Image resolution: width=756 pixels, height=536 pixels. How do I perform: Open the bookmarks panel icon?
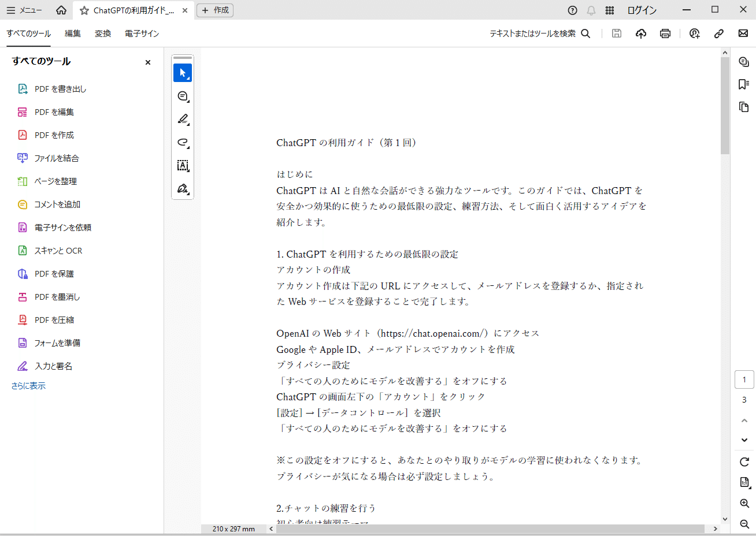tap(744, 84)
